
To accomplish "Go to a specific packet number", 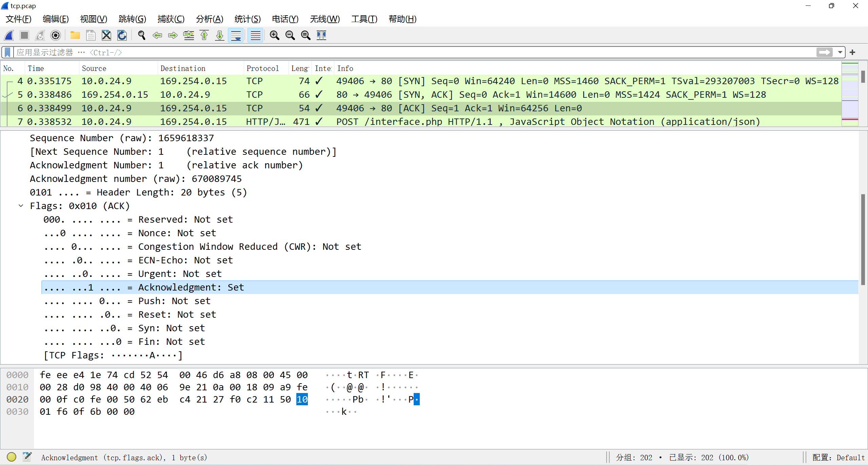I will point(189,35).
